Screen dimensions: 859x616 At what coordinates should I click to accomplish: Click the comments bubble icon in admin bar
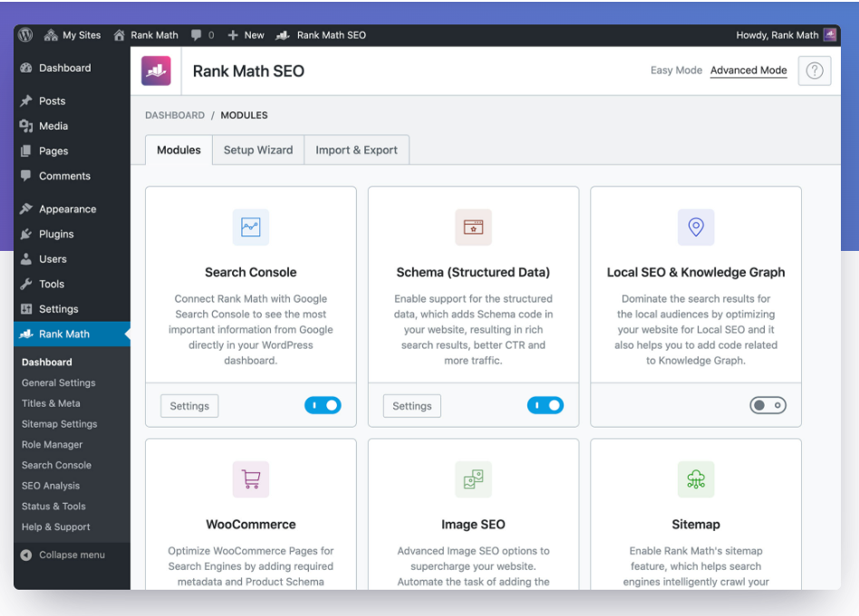click(196, 35)
